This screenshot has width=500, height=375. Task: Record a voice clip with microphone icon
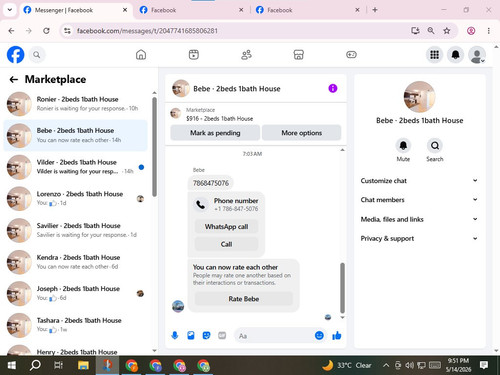click(175, 335)
